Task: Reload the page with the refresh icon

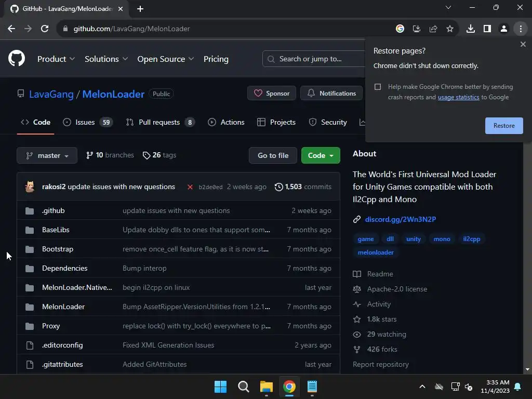Action: pos(45,29)
